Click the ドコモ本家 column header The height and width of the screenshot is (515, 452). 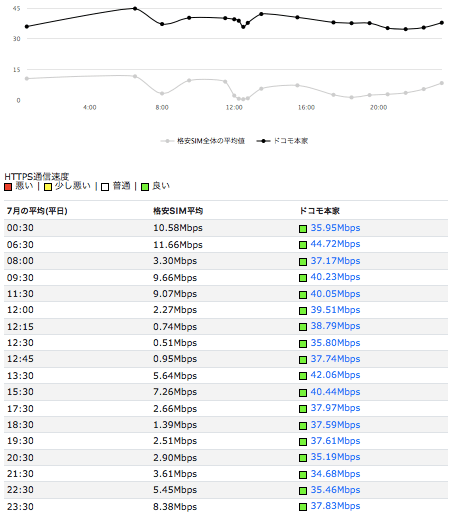pyautogui.click(x=319, y=211)
